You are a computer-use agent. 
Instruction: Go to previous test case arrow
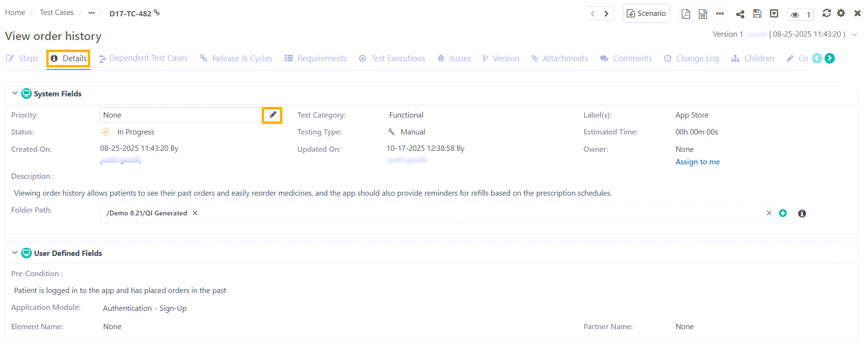[x=593, y=13]
